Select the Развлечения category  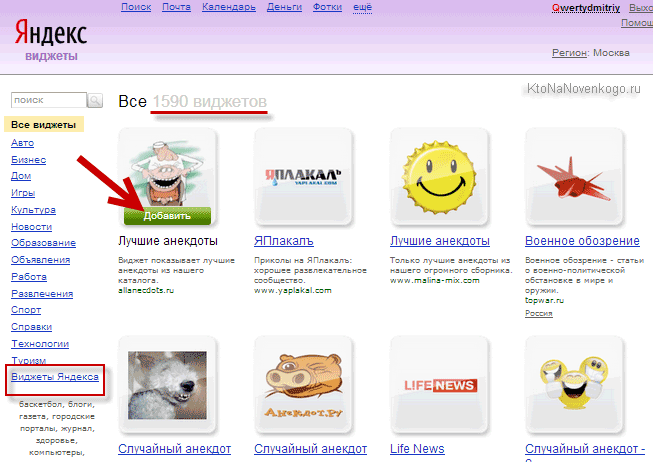(x=42, y=294)
